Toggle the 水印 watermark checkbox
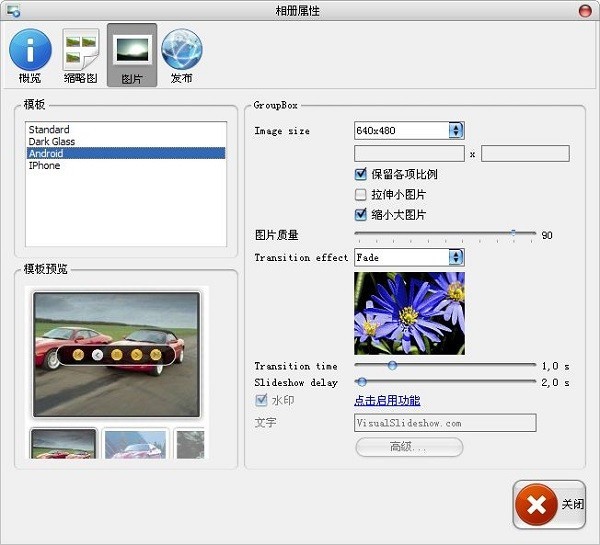 coord(261,400)
